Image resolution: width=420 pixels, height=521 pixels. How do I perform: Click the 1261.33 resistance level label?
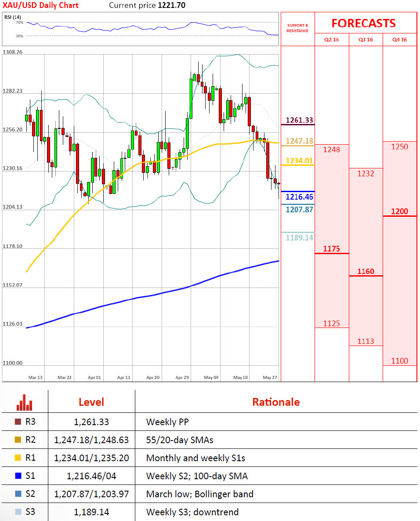click(x=299, y=120)
